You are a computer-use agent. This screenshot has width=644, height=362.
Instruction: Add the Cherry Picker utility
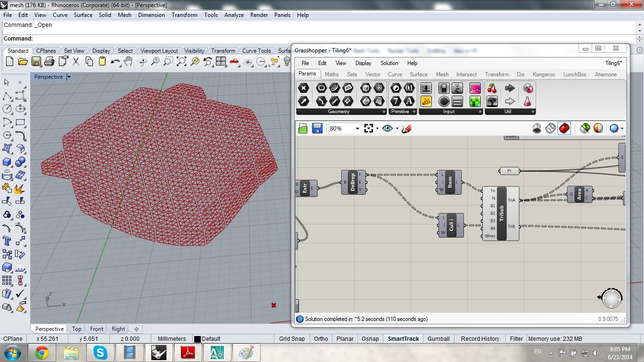tap(492, 88)
